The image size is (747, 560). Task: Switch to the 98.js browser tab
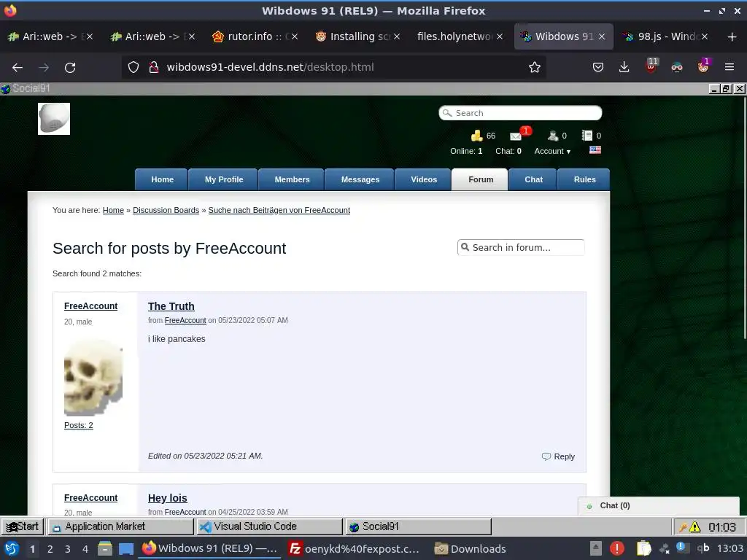pos(665,36)
